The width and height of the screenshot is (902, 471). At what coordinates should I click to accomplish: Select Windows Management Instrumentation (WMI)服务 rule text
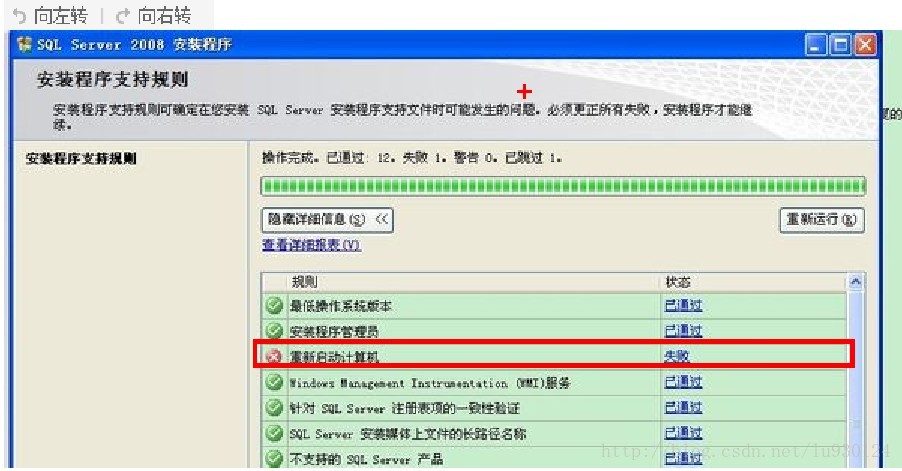tap(429, 382)
